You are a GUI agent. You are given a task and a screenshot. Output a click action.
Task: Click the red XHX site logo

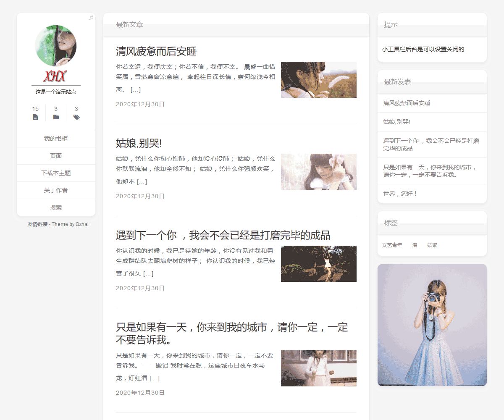click(x=55, y=76)
